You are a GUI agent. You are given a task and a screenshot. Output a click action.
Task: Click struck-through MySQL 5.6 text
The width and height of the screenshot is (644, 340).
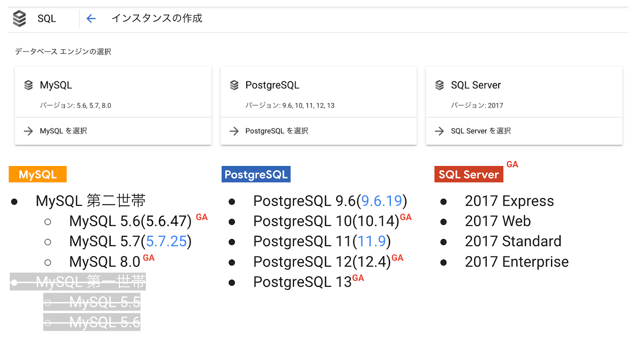point(105,322)
